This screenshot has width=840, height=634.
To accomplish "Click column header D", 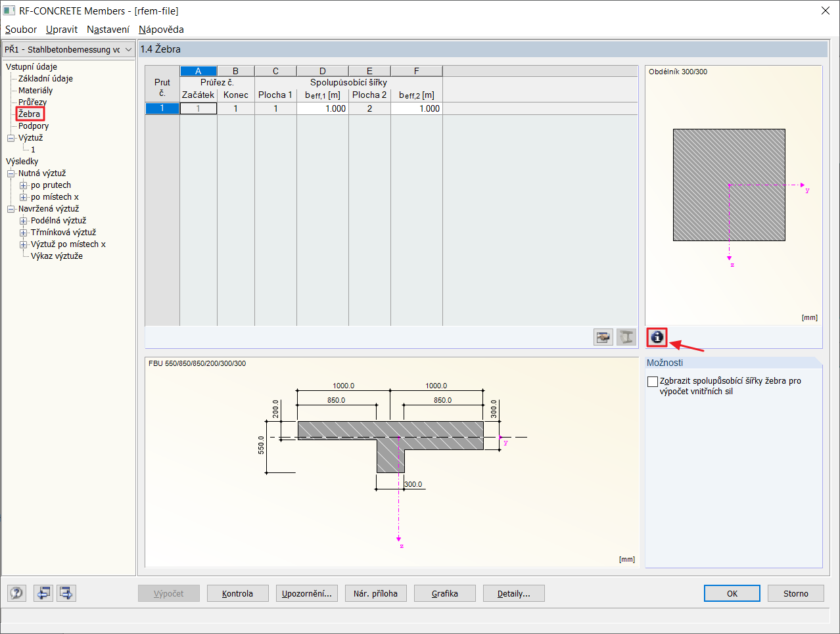I will pos(323,71).
